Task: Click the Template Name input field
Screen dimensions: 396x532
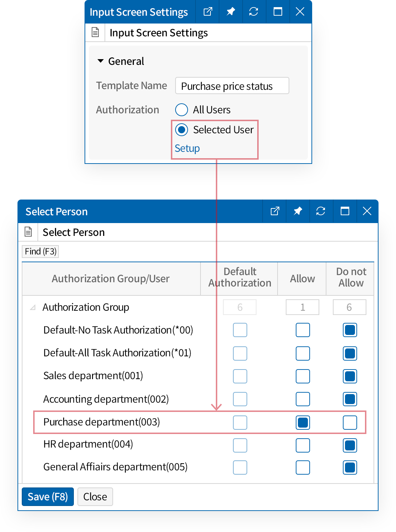Action: [232, 86]
